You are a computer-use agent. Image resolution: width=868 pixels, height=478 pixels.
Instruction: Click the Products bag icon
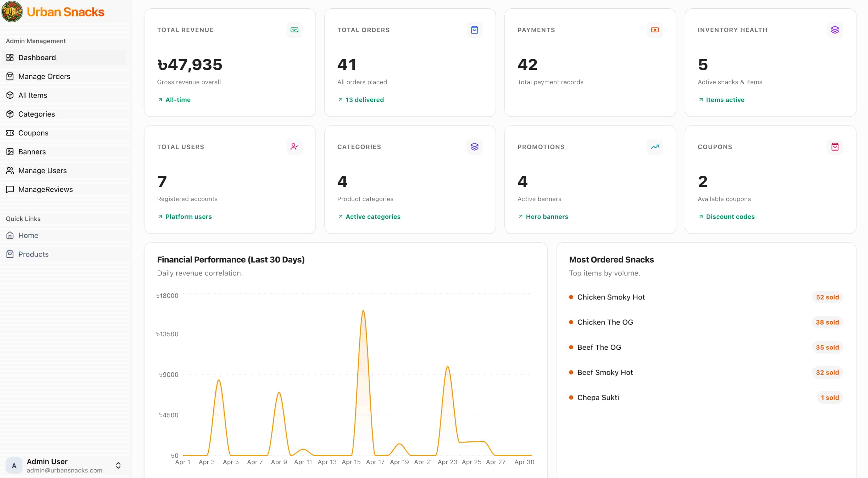pos(10,254)
